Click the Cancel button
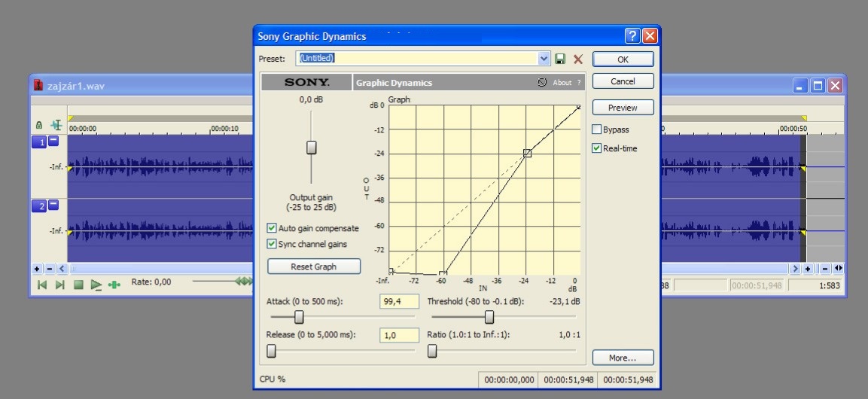This screenshot has height=399, width=868. coord(623,81)
